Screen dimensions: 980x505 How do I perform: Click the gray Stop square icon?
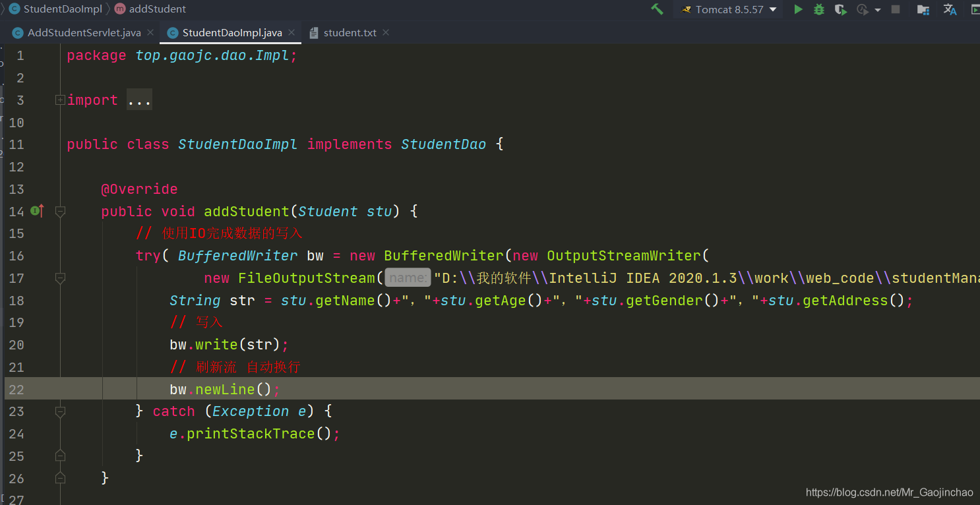coord(896,9)
